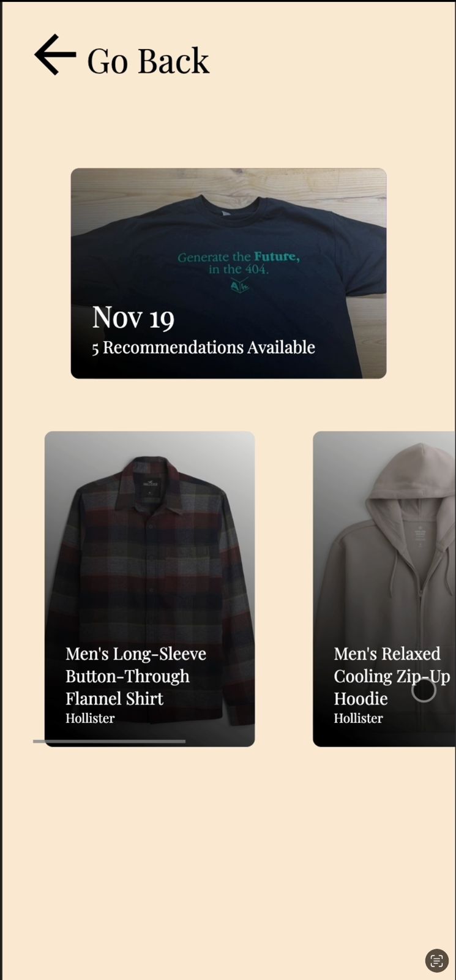The height and width of the screenshot is (980, 456).
Task: Select the green logo printed on the T-shirt
Action: pyautogui.click(x=239, y=285)
